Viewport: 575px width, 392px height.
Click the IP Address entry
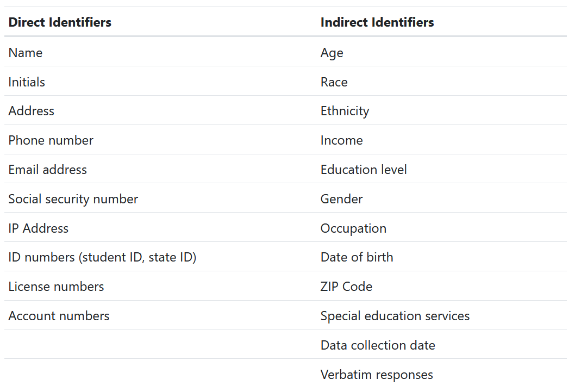pyautogui.click(x=39, y=228)
